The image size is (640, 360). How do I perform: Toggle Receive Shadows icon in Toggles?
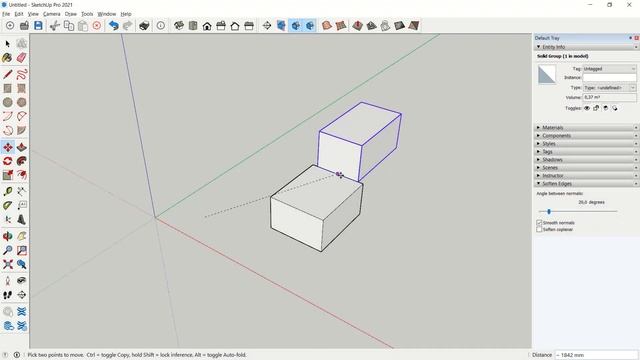pos(605,108)
